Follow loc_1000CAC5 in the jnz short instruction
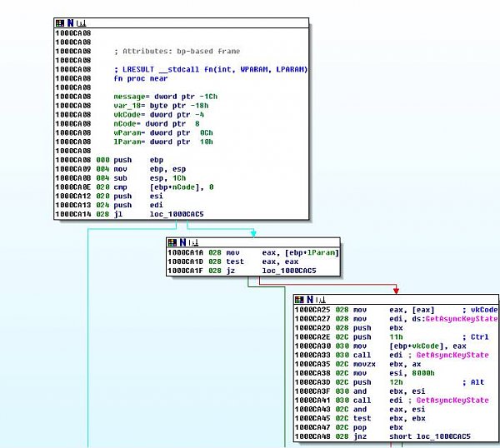This screenshot has width=500, height=448. [443, 436]
